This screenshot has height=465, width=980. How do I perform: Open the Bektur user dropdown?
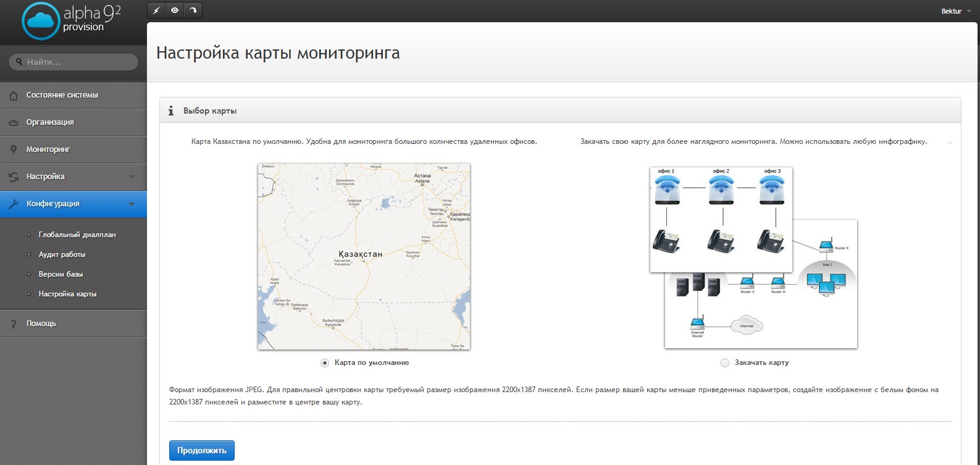(955, 11)
